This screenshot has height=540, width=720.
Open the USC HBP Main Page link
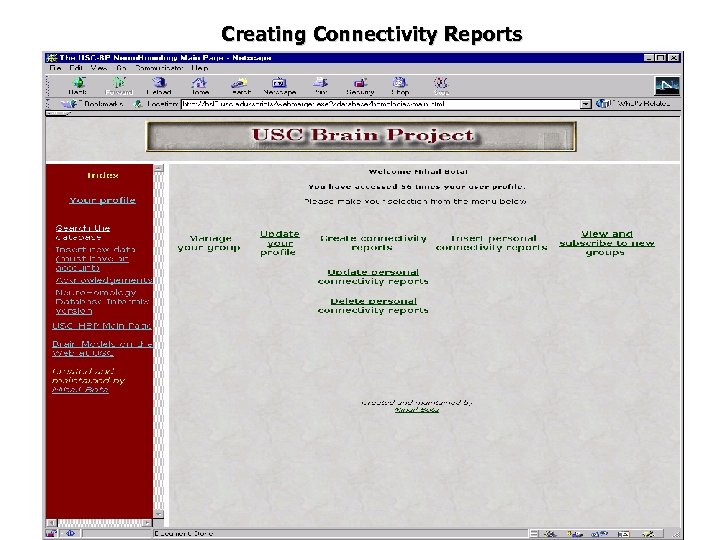point(102,326)
